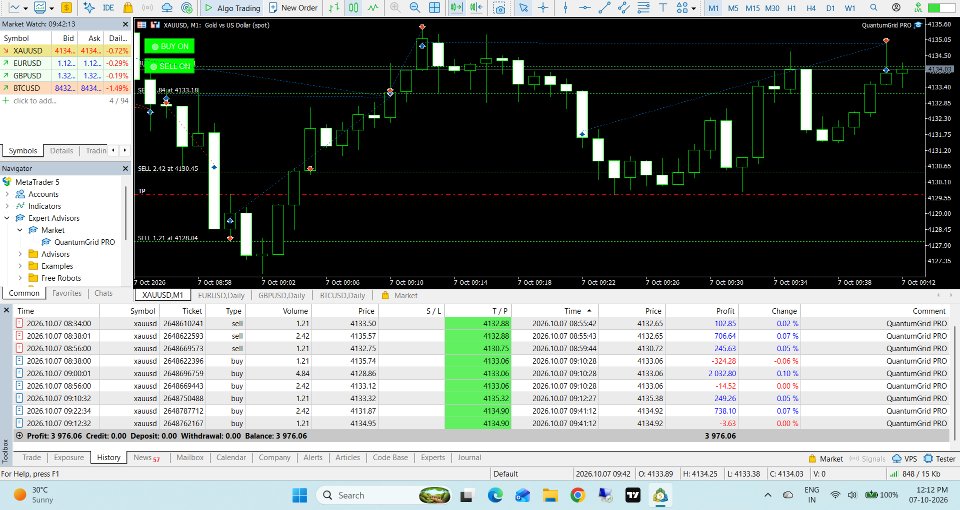Viewport: 960px width, 510px height.
Task: Click the yellow dollar sign toolbar icon
Action: pyautogui.click(x=66, y=7)
